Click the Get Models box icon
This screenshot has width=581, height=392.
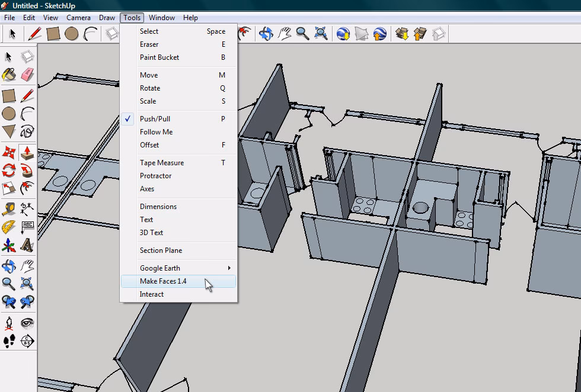pos(402,33)
